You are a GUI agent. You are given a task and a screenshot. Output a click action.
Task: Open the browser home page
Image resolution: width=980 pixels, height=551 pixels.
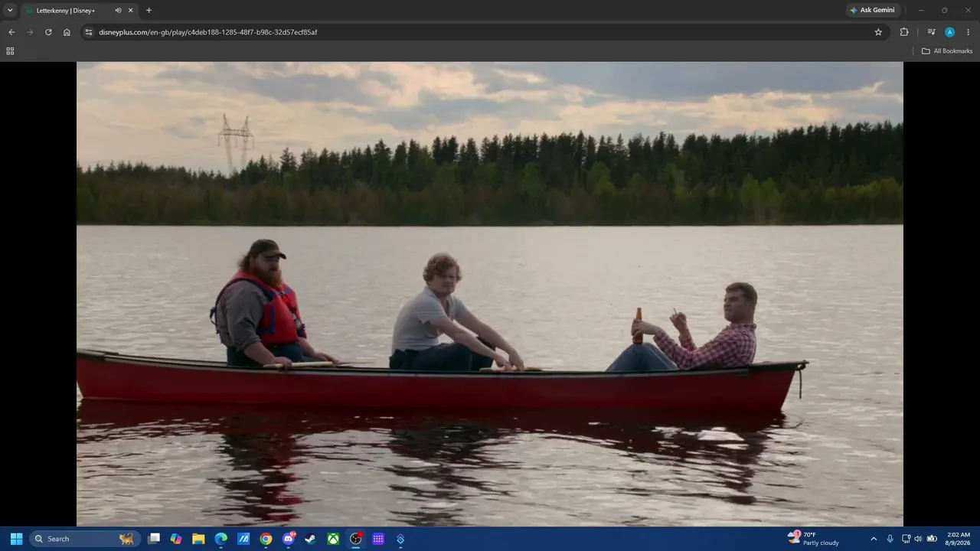pos(67,32)
